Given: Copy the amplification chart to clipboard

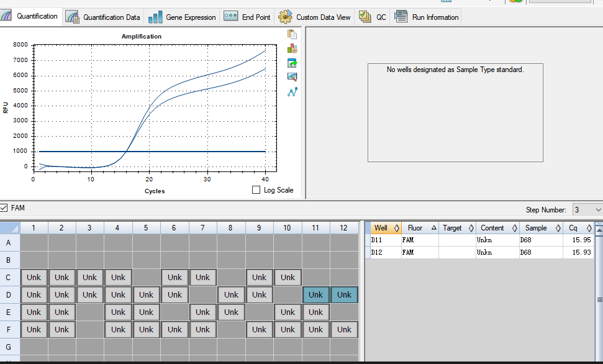Looking at the screenshot, I should 292,34.
